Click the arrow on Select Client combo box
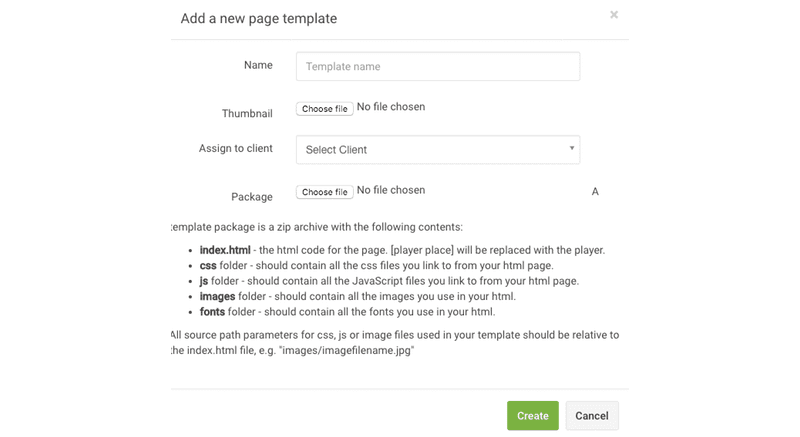Viewport: 800px width, 437px height. [572, 149]
